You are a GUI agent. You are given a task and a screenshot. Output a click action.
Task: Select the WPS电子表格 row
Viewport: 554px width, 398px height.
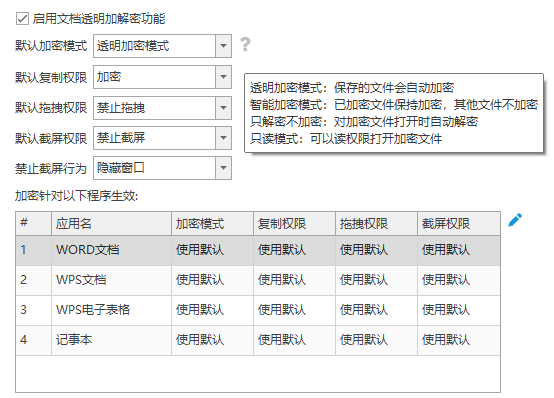pos(258,310)
